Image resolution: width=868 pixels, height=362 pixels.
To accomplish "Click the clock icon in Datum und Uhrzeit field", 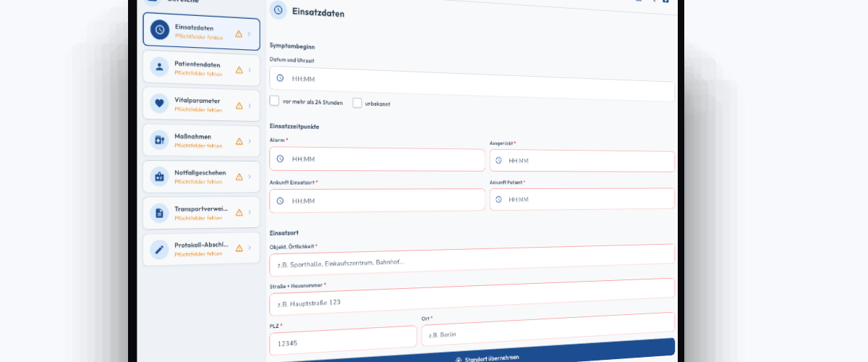I will pos(280,77).
